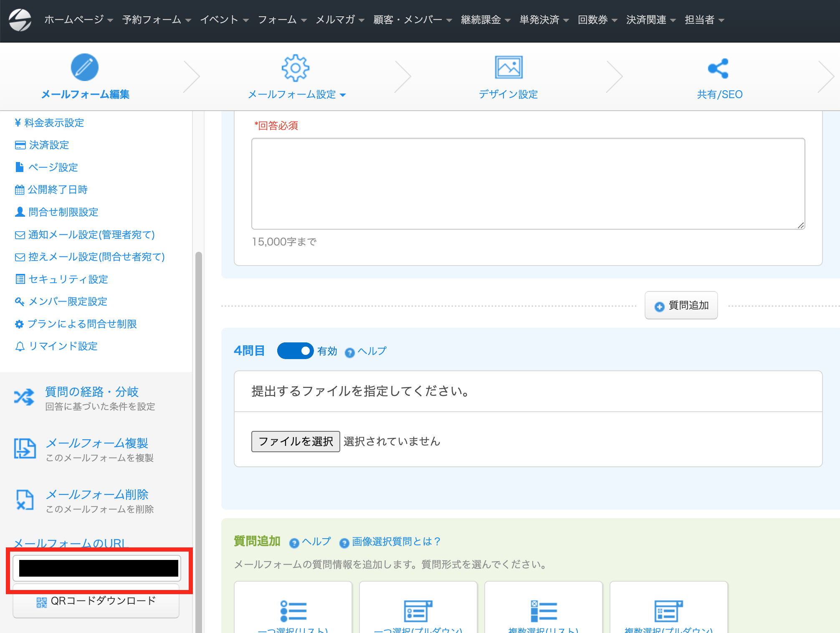Click the sidebar vertical scrollbar

coord(199,442)
